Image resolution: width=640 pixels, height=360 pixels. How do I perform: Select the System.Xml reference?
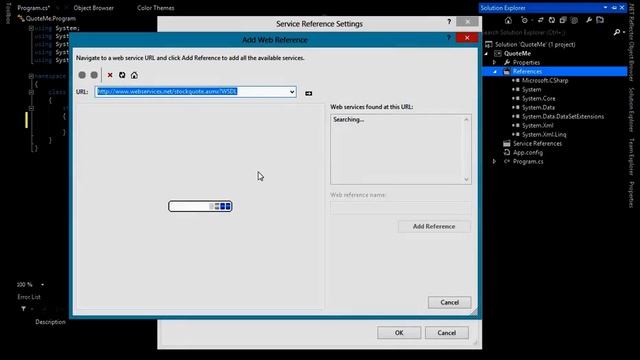click(x=538, y=125)
